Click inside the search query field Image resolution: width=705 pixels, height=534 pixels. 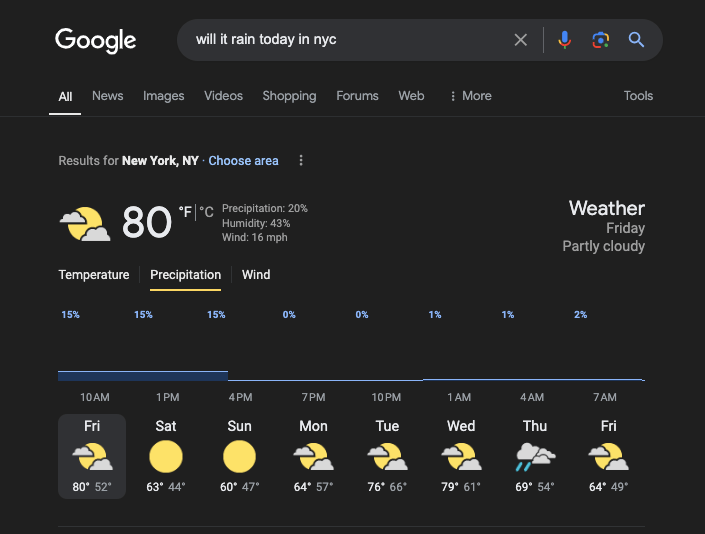[340, 40]
